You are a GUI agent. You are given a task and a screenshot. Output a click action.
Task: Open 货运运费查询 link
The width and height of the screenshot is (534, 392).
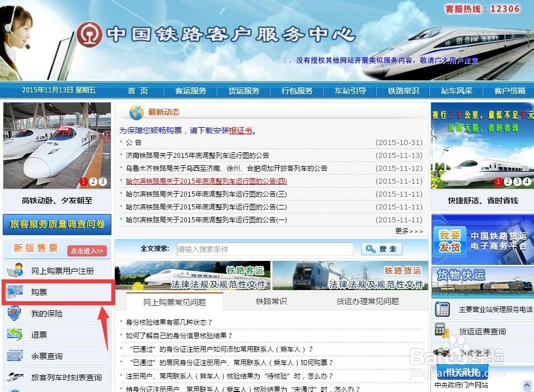(483, 332)
